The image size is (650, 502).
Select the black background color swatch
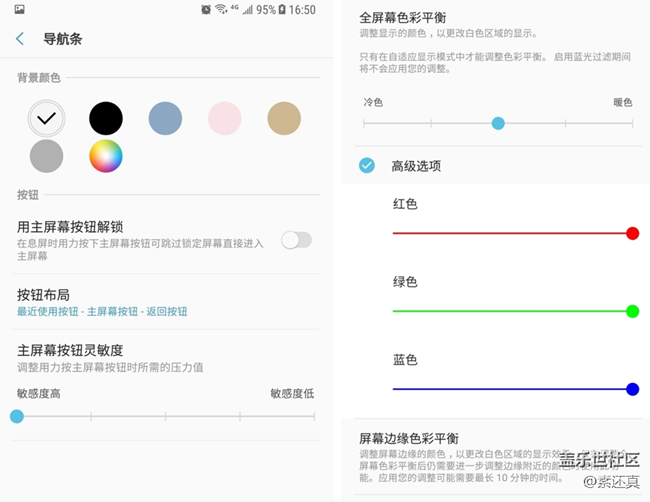click(x=106, y=118)
